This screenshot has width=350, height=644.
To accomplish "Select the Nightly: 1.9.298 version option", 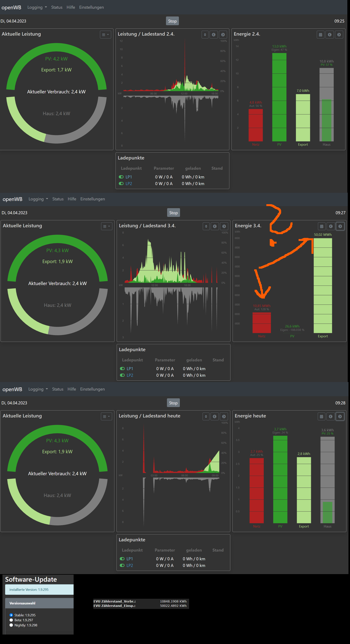I will pyautogui.click(x=11, y=625).
